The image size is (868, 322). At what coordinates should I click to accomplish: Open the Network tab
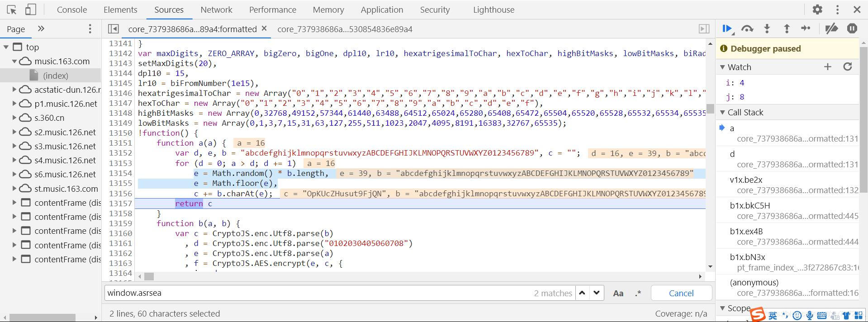pyautogui.click(x=216, y=9)
